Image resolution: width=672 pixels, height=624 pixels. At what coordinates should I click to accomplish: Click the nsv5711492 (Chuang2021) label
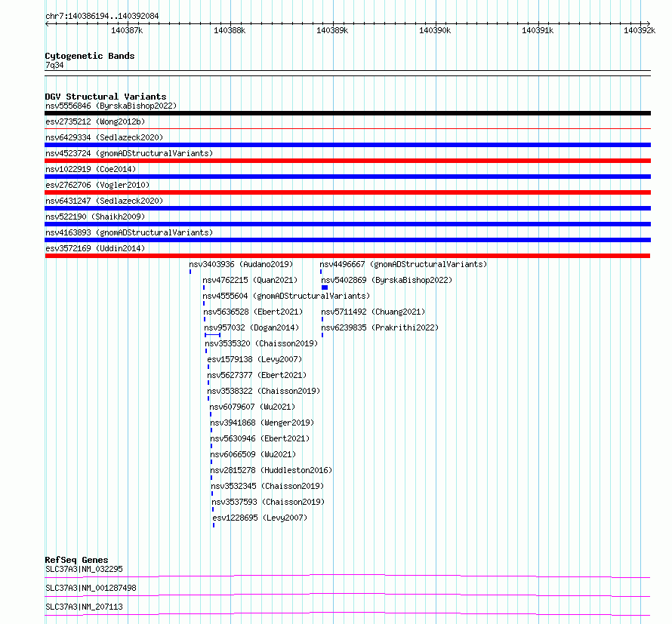click(x=373, y=312)
